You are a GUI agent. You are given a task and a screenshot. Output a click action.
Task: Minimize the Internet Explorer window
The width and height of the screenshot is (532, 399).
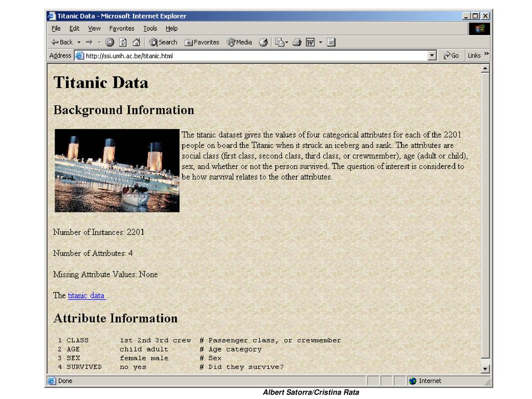[x=466, y=16]
